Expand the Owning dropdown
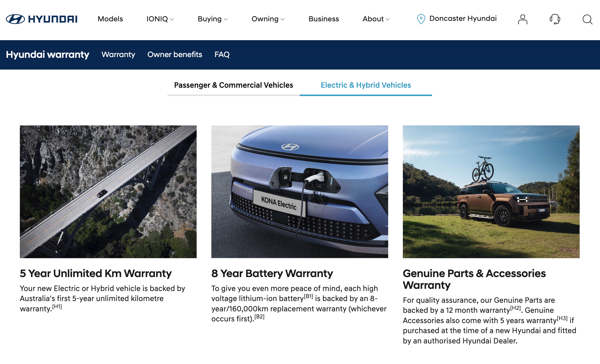Screen dimensions: 600x364 [x=268, y=19]
